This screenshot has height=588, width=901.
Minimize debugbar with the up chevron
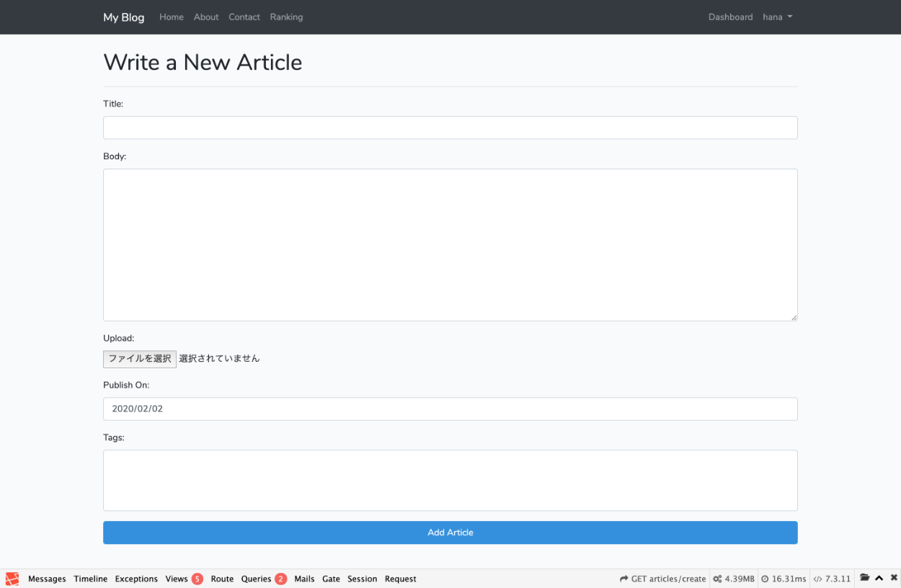click(879, 579)
